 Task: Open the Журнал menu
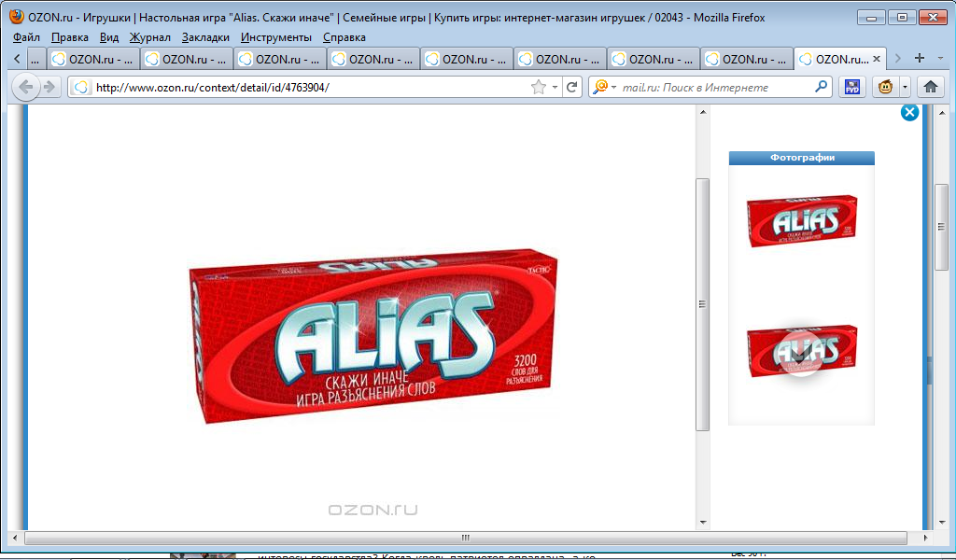point(150,37)
